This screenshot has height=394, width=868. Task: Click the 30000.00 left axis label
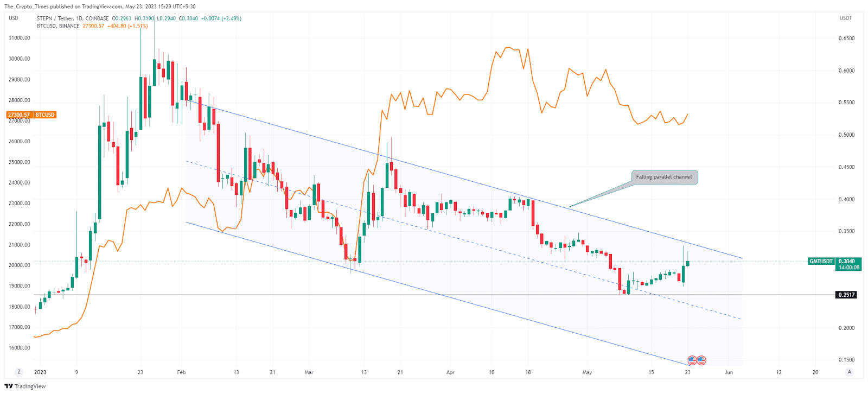point(20,59)
